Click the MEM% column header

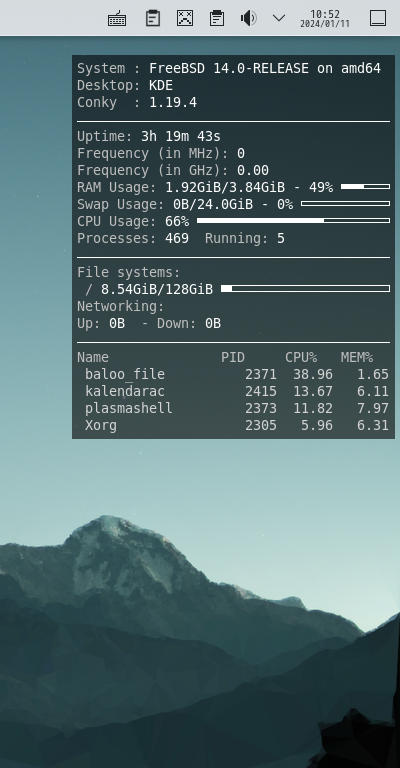click(357, 358)
